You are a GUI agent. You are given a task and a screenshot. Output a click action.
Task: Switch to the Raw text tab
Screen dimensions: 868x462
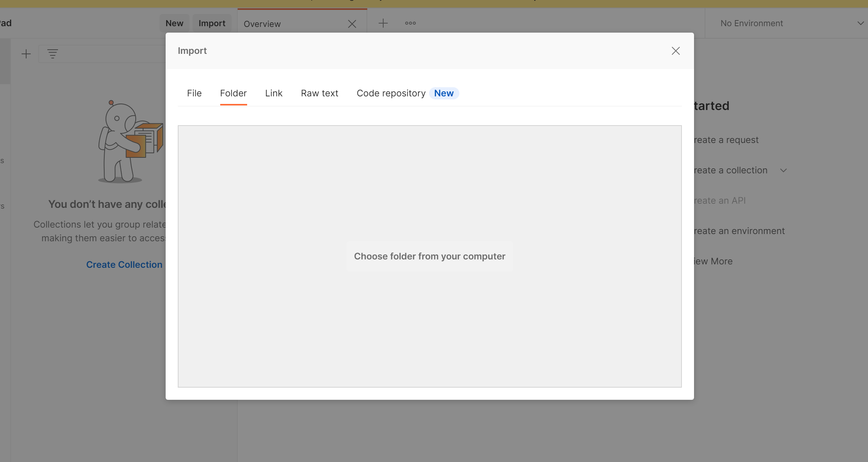(x=320, y=93)
